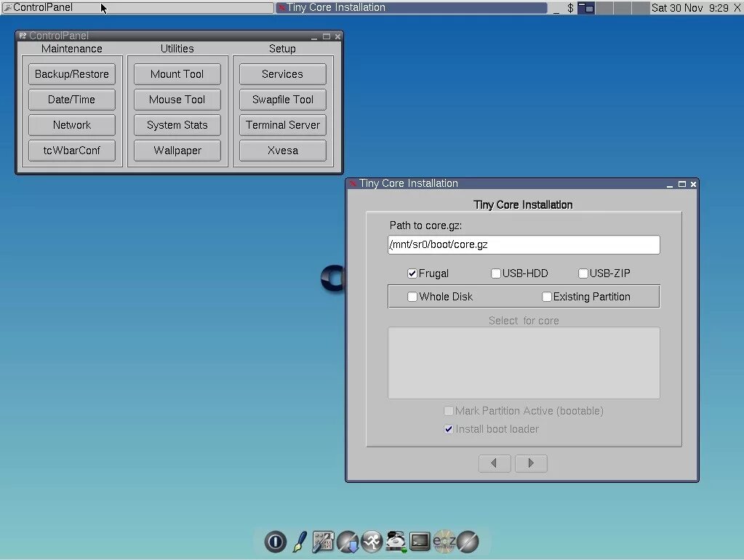Switch to the second desktop in the pager
The width and height of the screenshot is (744, 560).
(604, 8)
